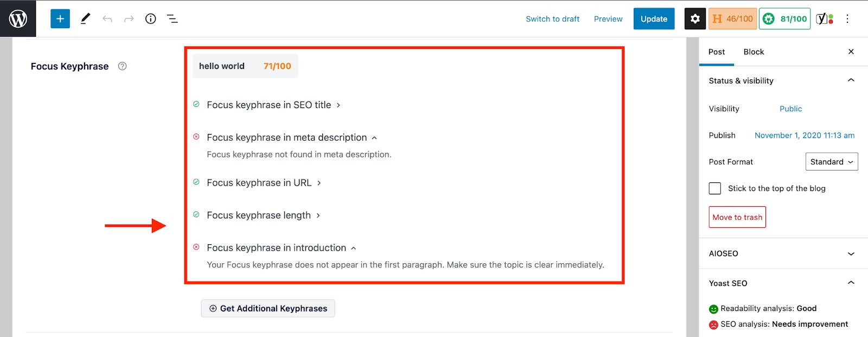The image size is (868, 337).
Task: Undo the last change
Action: tap(107, 18)
